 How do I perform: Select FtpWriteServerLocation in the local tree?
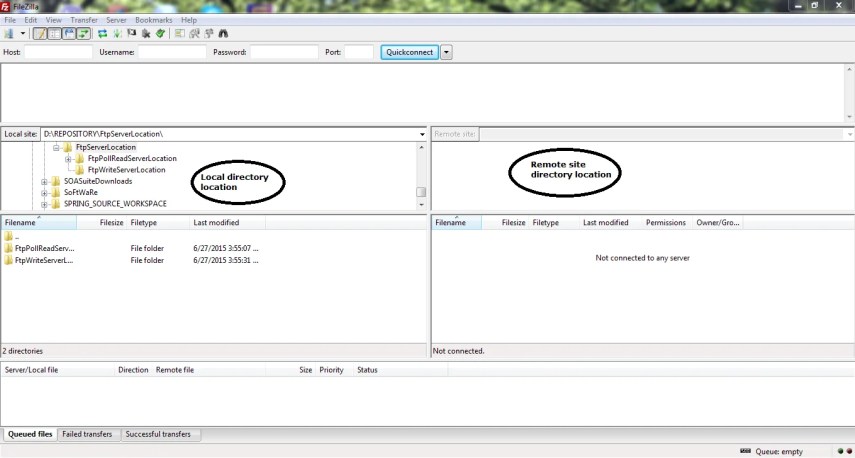tap(127, 170)
